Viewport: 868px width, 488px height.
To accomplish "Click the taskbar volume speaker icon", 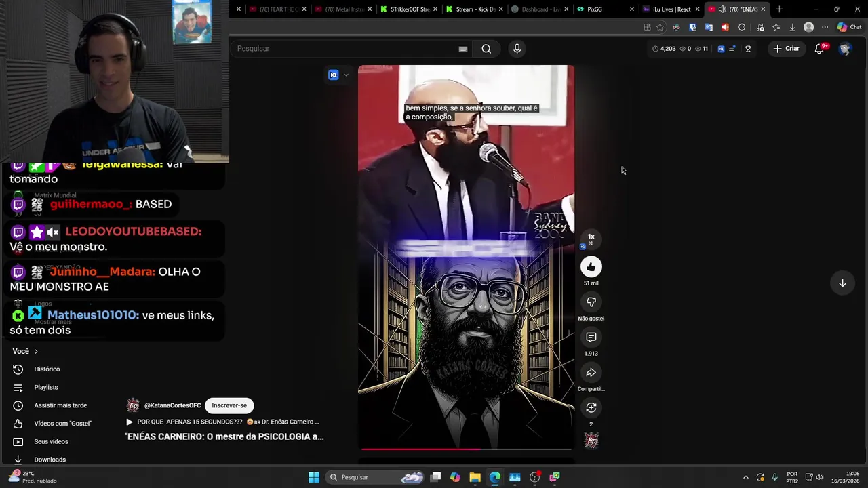I will (819, 477).
